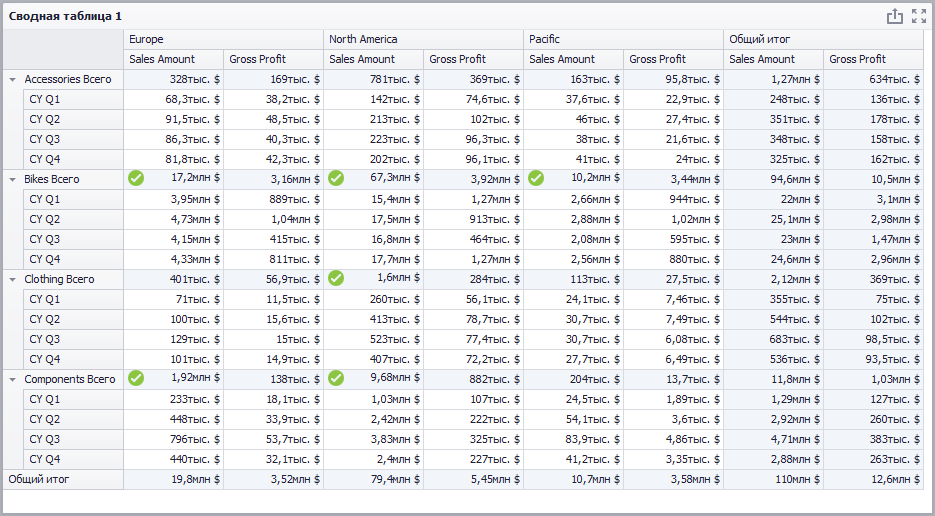Click Sales Amount header under Общий итог column
Image resolution: width=935 pixels, height=516 pixels.
point(773,59)
